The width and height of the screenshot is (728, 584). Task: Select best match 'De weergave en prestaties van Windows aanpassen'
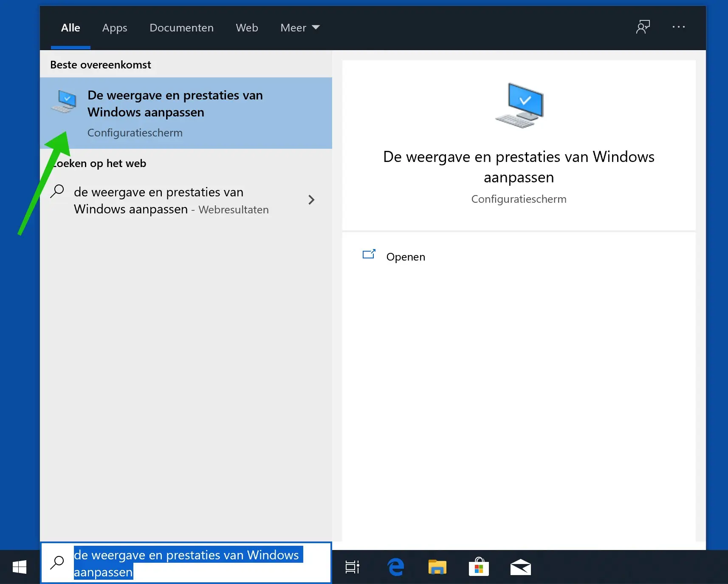pos(186,113)
